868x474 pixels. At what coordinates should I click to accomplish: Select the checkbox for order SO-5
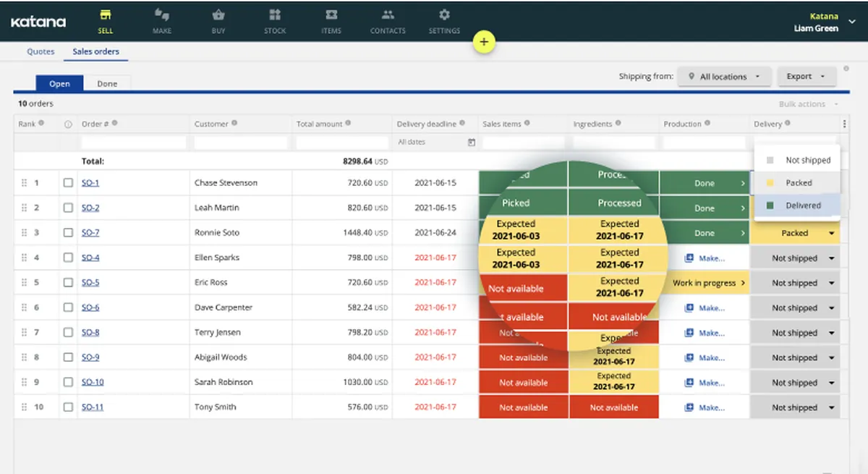tap(68, 283)
